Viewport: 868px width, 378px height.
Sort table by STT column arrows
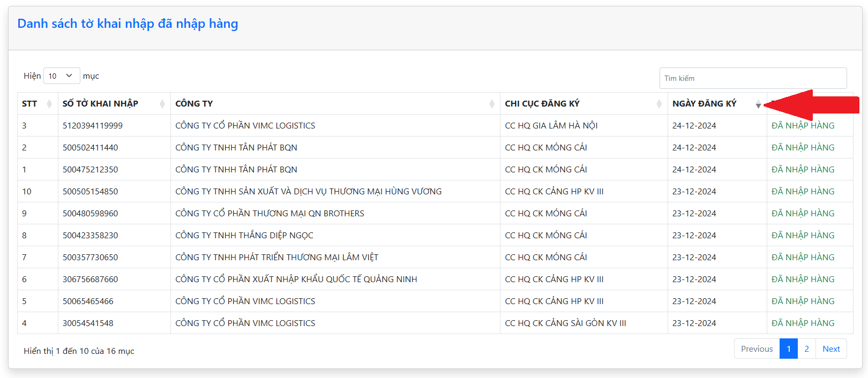pos(49,104)
